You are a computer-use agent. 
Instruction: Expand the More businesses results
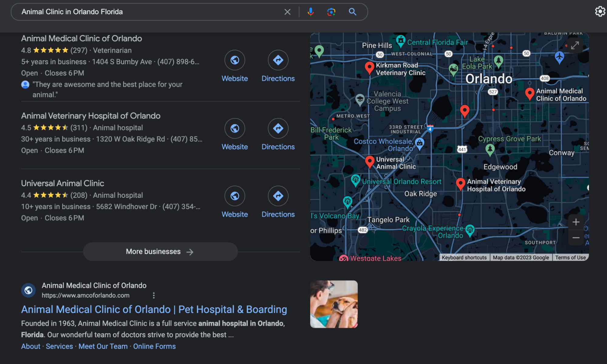pos(160,252)
